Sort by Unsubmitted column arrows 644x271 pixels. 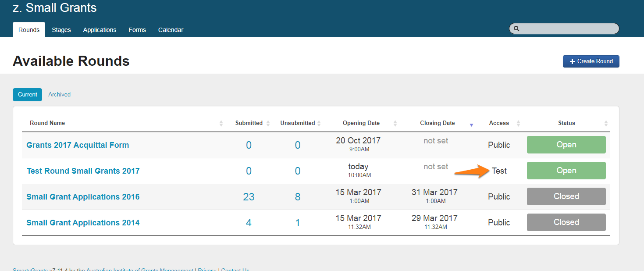[x=319, y=123]
